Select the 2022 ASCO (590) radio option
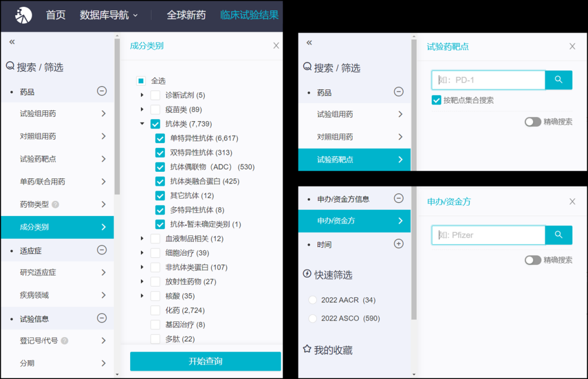Screen dimensions: 588x379 [x=313, y=318]
